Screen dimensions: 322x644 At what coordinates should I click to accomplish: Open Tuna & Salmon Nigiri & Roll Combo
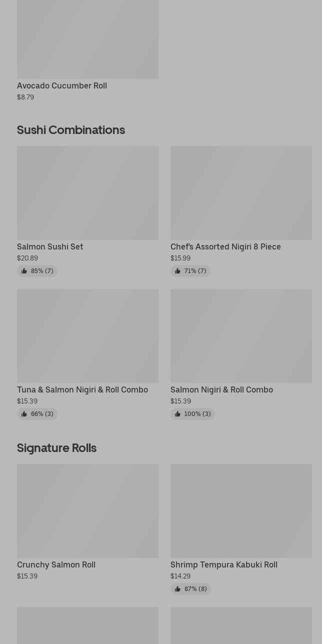[x=82, y=389]
